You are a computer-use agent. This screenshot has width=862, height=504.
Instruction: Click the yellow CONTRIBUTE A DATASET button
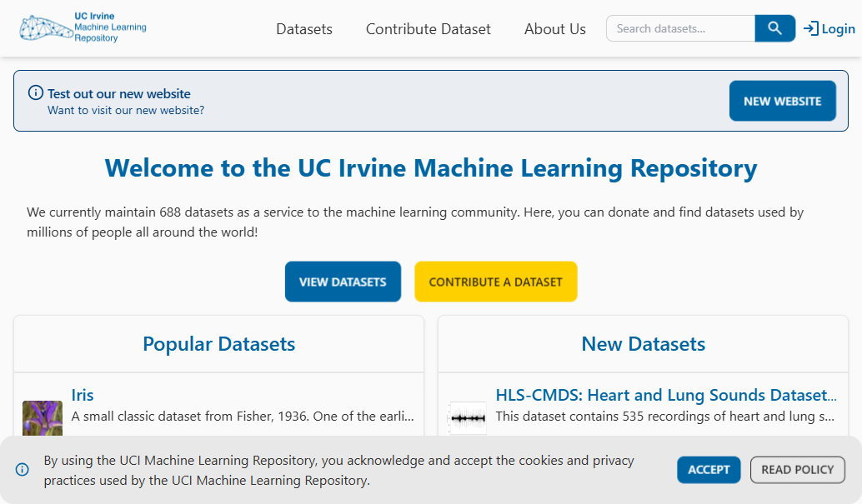coord(495,281)
